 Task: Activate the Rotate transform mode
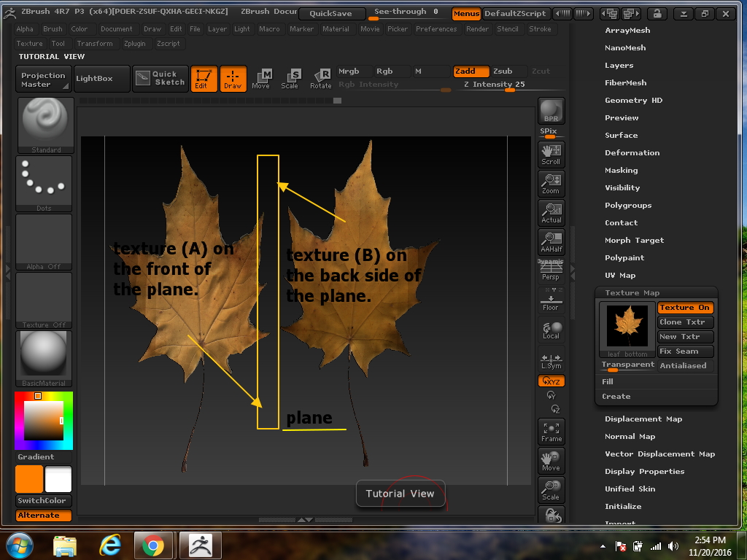[x=321, y=79]
